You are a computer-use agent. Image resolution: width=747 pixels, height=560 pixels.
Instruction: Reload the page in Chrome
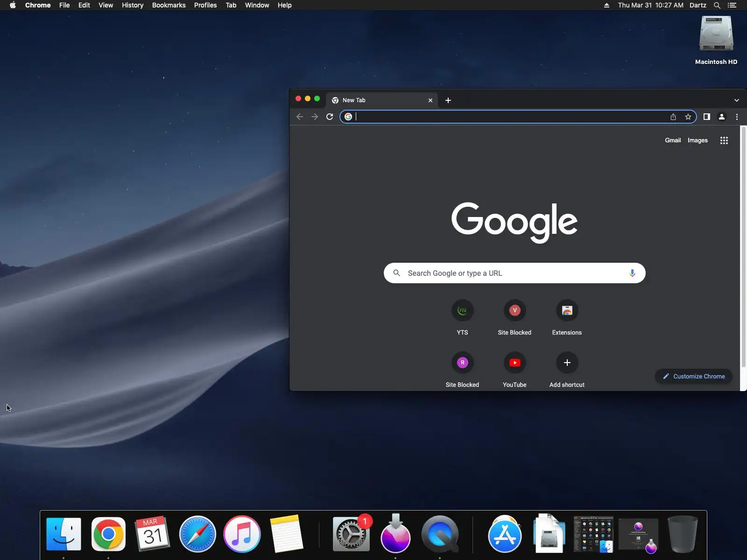[330, 117]
